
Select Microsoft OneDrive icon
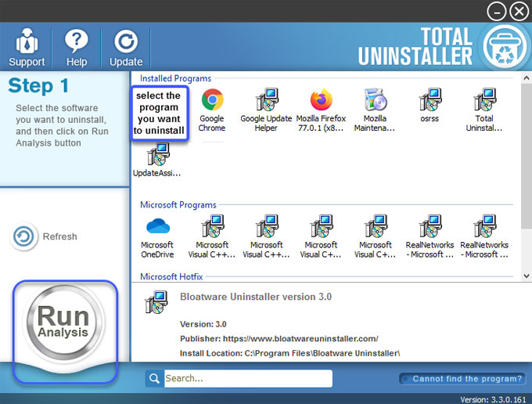click(158, 225)
